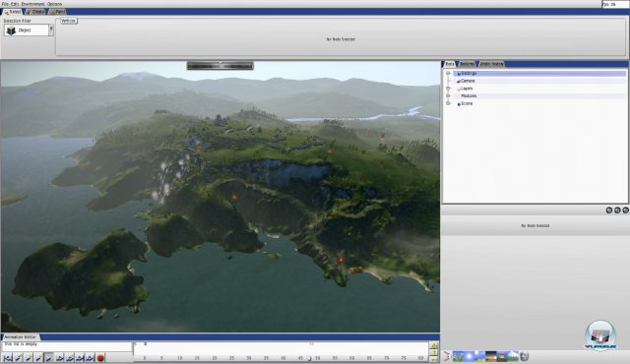Click the last round button below the tree panel
630x364 pixels.
[625, 210]
